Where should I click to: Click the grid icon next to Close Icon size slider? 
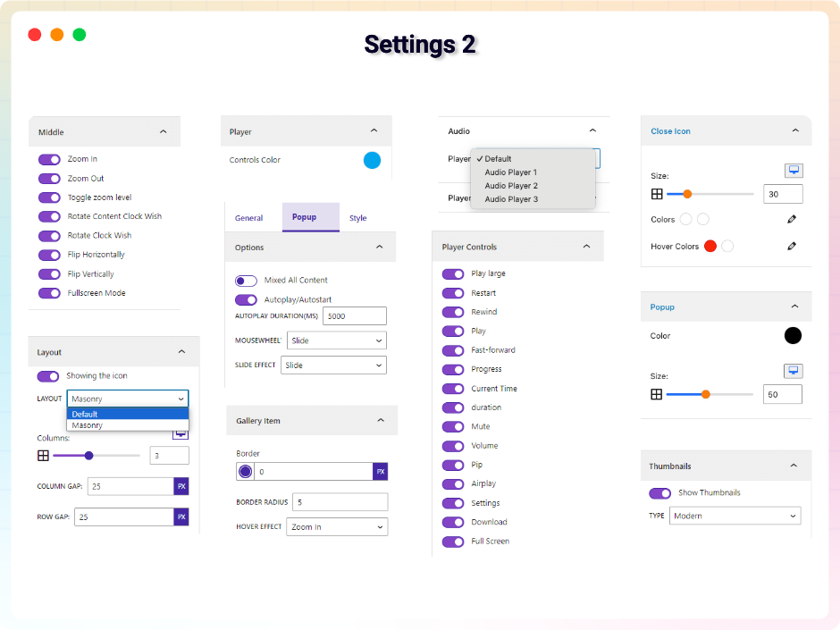pos(657,194)
